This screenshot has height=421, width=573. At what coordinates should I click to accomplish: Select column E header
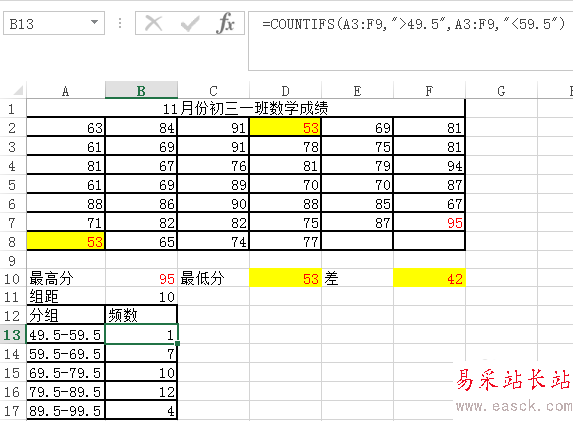[x=357, y=90]
